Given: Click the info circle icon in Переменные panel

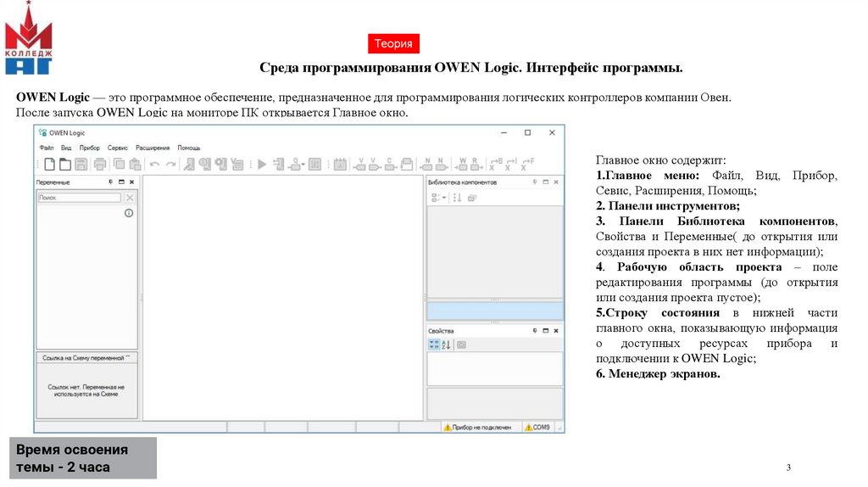Looking at the screenshot, I should pos(129,213).
